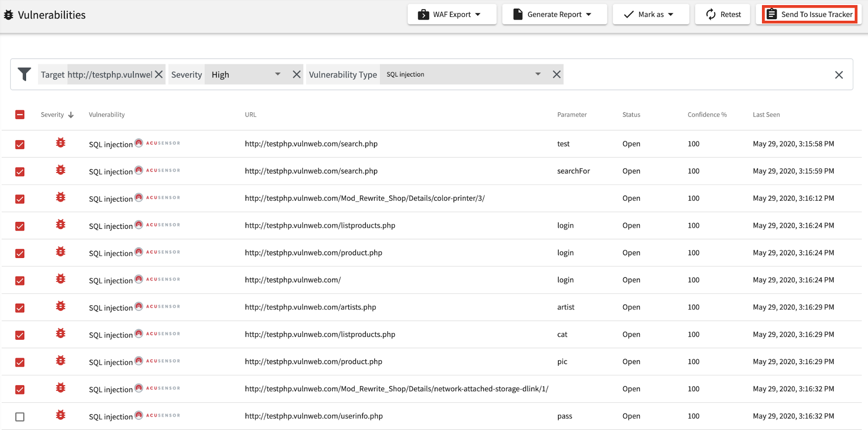Click the WAF Export briefcase icon
Image resolution: width=868 pixels, height=430 pixels.
[x=423, y=15]
